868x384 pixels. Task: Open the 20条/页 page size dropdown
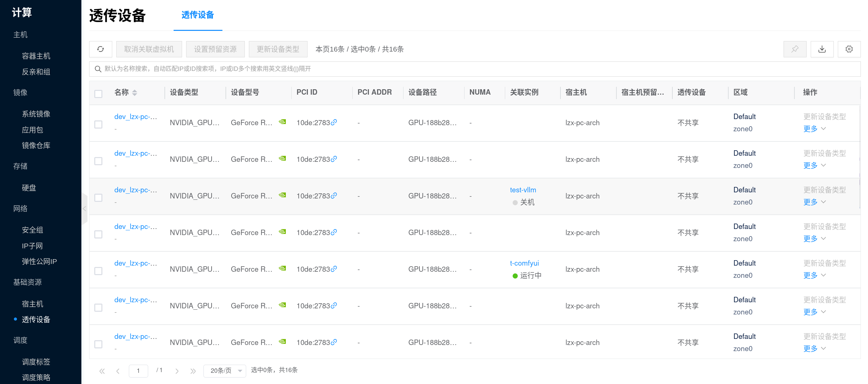pos(225,371)
